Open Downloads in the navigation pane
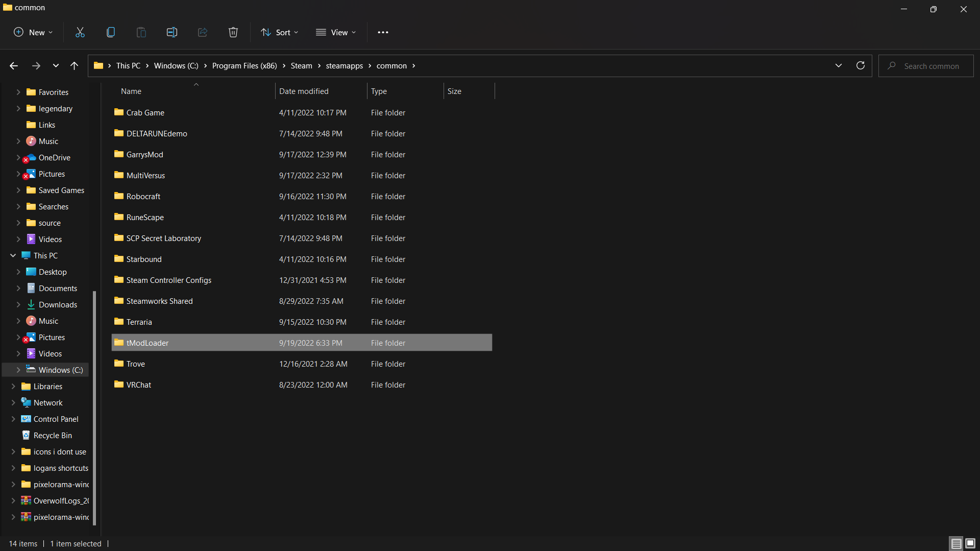The height and width of the screenshot is (551, 980). click(58, 304)
